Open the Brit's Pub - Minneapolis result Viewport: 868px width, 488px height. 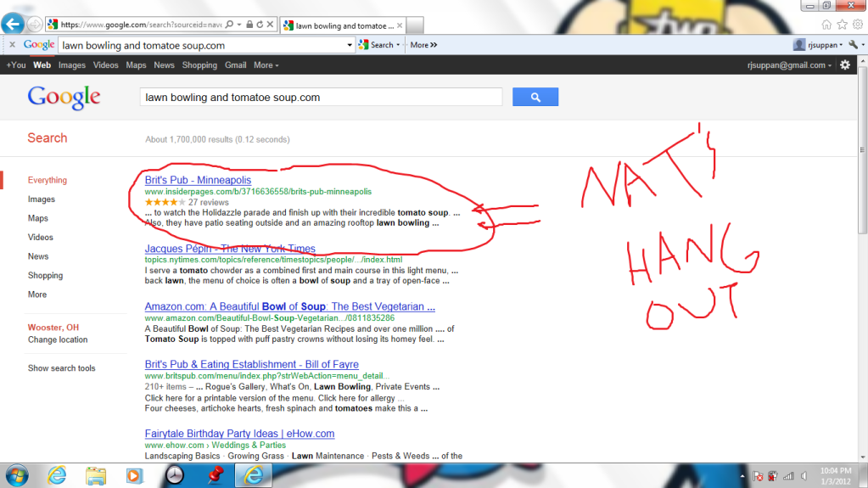pos(198,181)
